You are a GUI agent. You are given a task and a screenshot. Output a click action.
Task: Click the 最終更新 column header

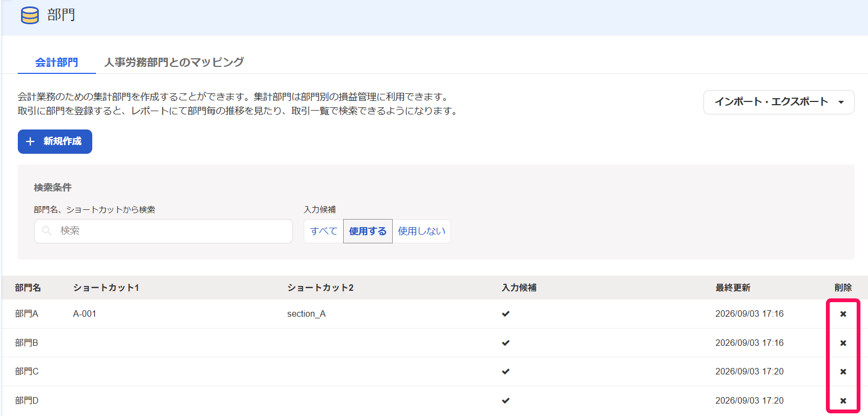[x=733, y=288]
